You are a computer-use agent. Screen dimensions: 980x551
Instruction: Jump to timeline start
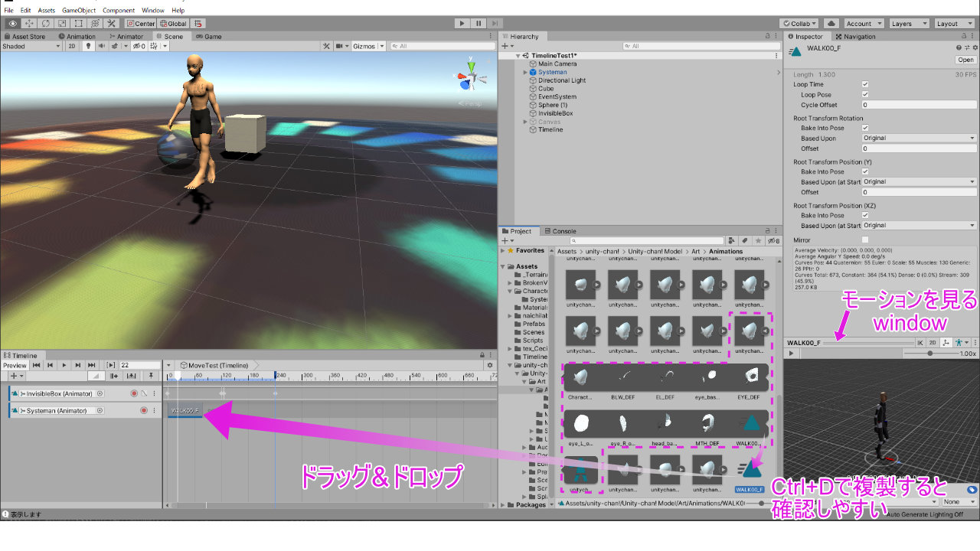tap(37, 365)
